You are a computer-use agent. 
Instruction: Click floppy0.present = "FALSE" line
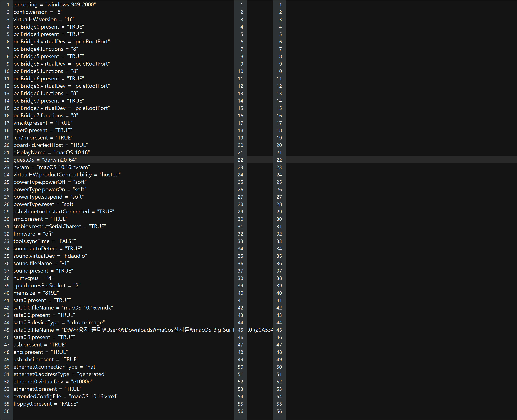coord(46,404)
